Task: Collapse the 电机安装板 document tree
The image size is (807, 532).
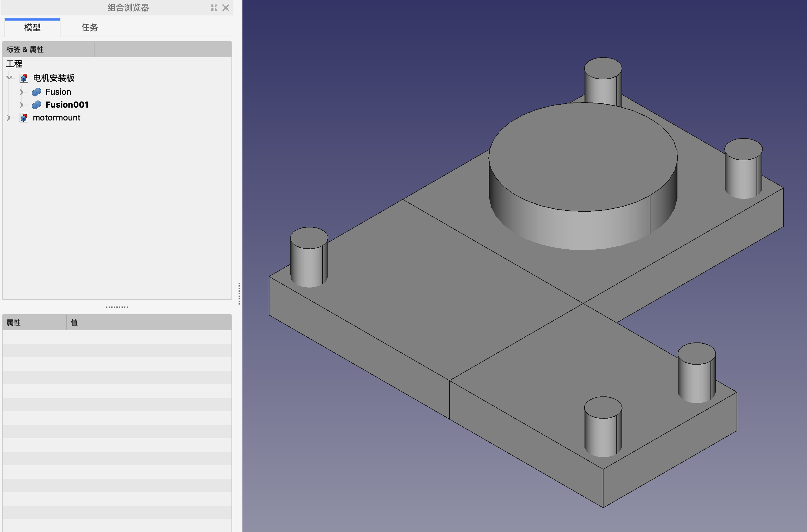Action: point(9,78)
